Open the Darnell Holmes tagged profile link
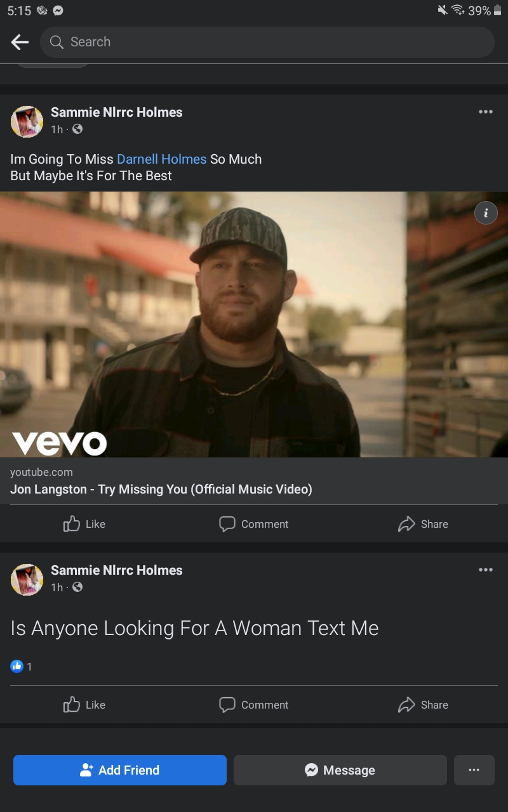 point(162,159)
